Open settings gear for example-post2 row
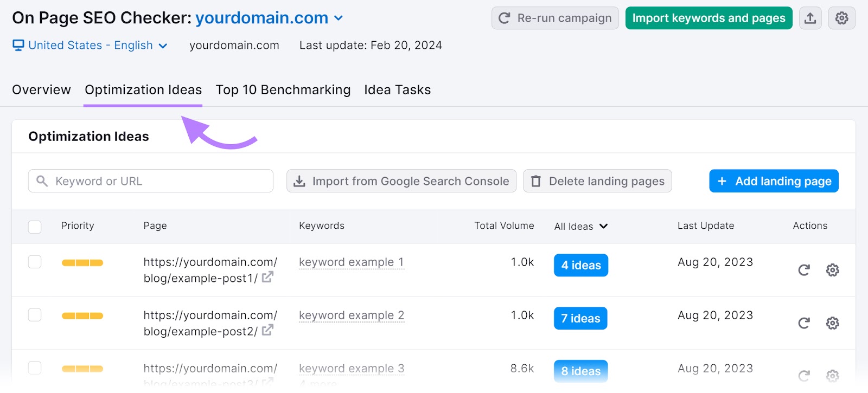The width and height of the screenshot is (868, 393). pos(832,323)
